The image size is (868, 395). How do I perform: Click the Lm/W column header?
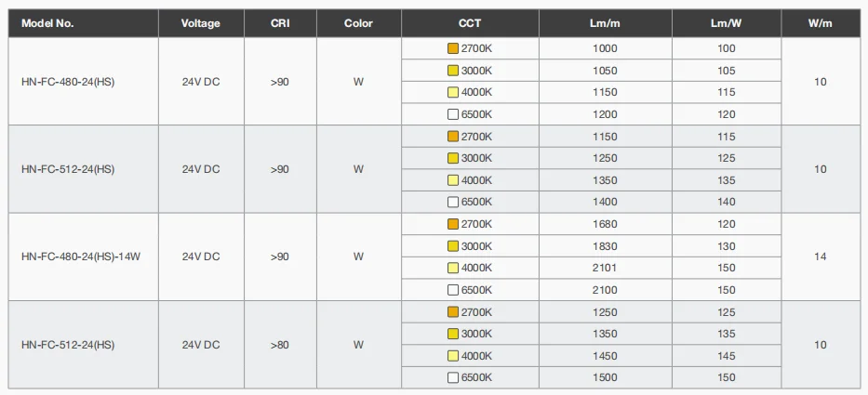[727, 23]
